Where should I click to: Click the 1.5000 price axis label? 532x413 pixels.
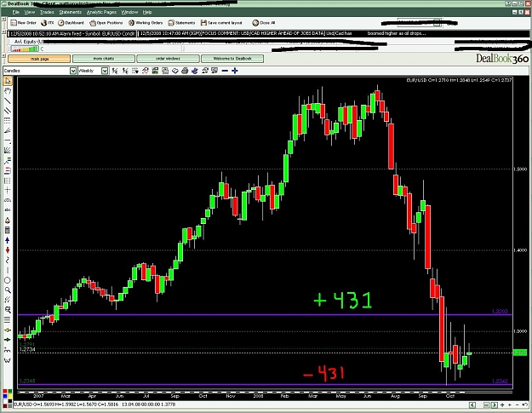(521, 169)
